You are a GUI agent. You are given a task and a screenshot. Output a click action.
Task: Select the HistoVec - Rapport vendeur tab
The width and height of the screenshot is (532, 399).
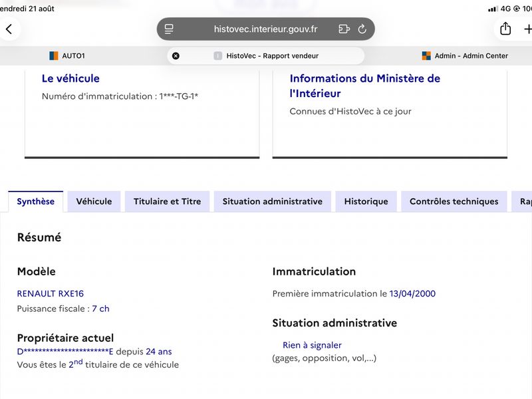click(x=266, y=56)
